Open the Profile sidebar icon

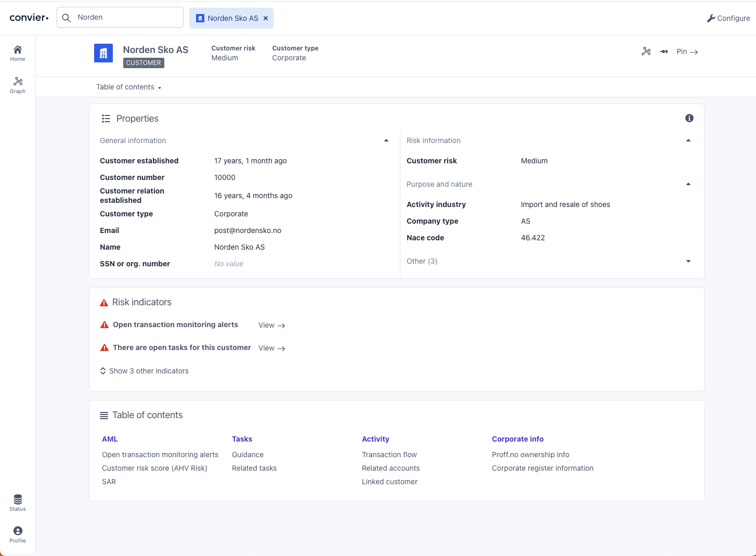tap(18, 535)
